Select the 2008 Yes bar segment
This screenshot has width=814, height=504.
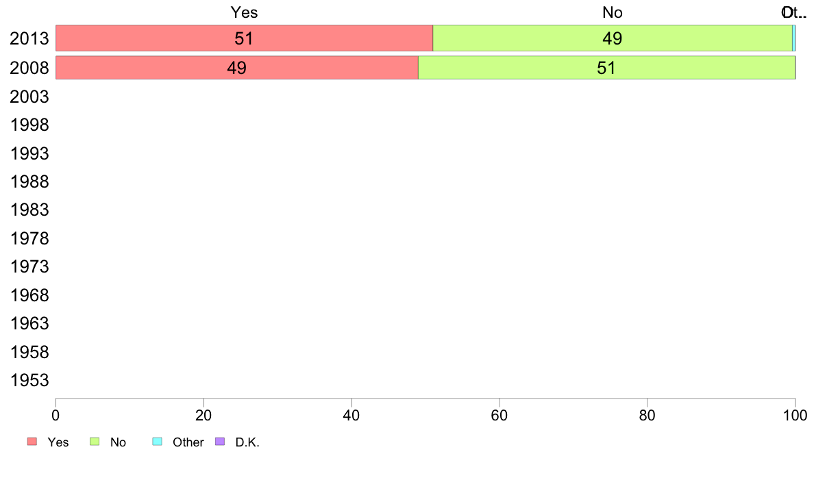click(236, 68)
